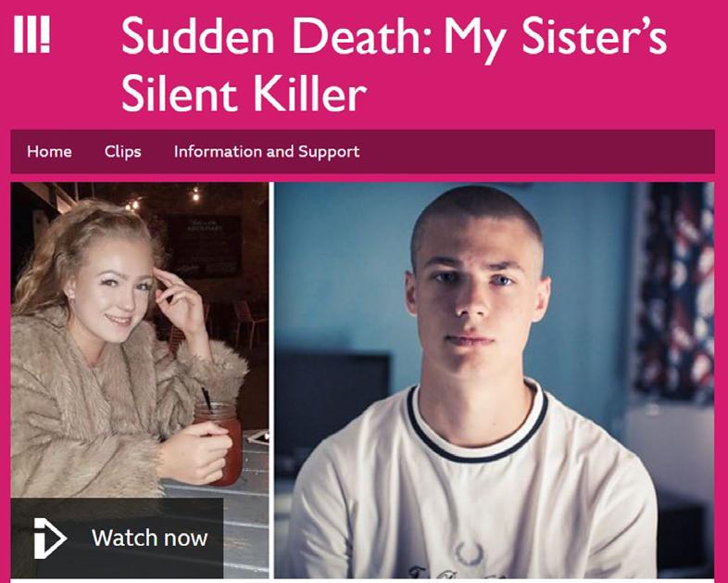Select the photo of the woman in fur coat
This screenshot has width=728, height=583.
click(x=139, y=380)
